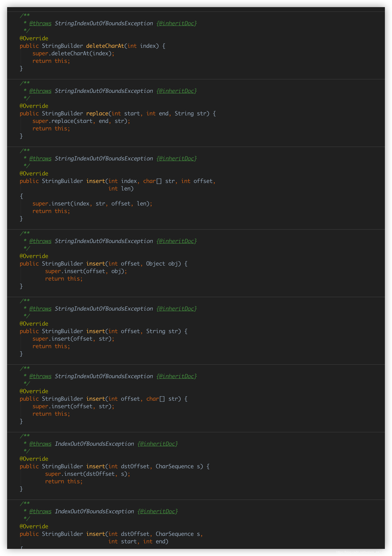This screenshot has height=556, width=392.
Task: Click 'int index' parameter in insert(int index, char[] str
Action: click(x=122, y=181)
